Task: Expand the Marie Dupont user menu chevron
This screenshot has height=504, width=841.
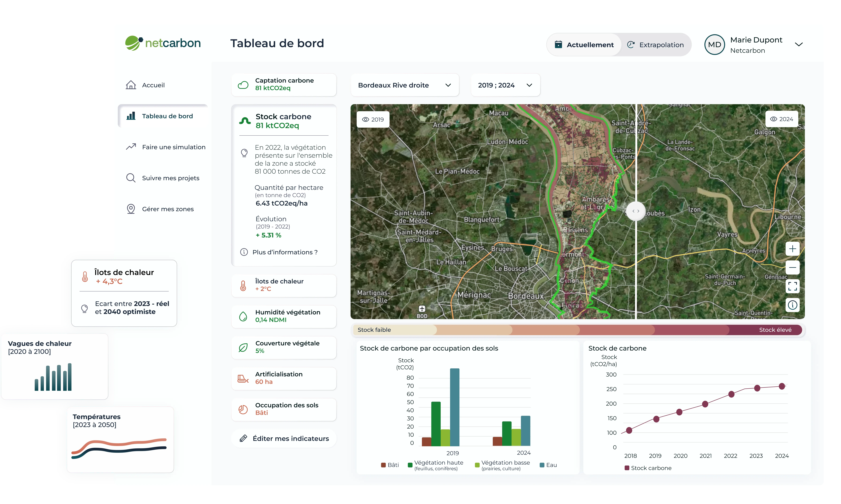Action: 799,44
